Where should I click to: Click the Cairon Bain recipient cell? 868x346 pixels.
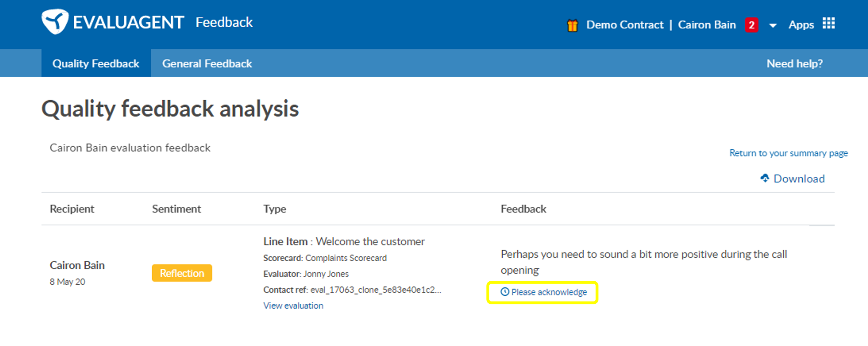[x=77, y=265]
